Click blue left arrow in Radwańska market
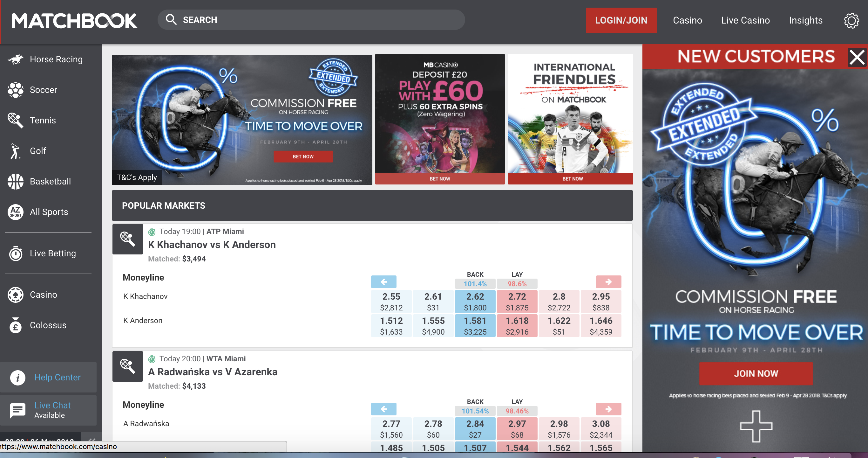This screenshot has width=868, height=458. click(384, 409)
